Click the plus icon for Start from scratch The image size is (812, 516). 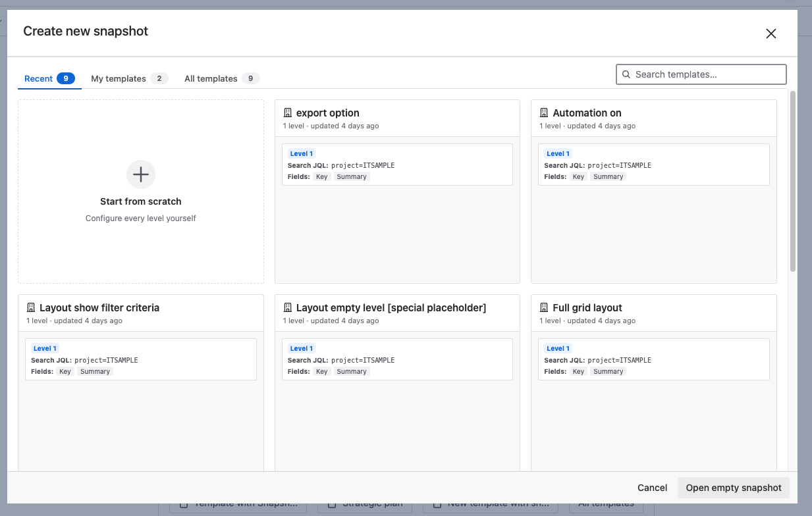141,174
